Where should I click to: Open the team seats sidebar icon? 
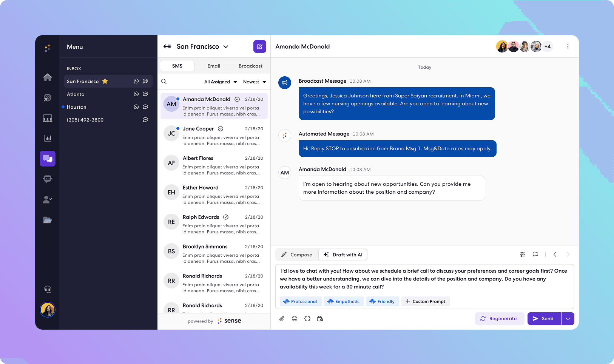click(x=48, y=118)
